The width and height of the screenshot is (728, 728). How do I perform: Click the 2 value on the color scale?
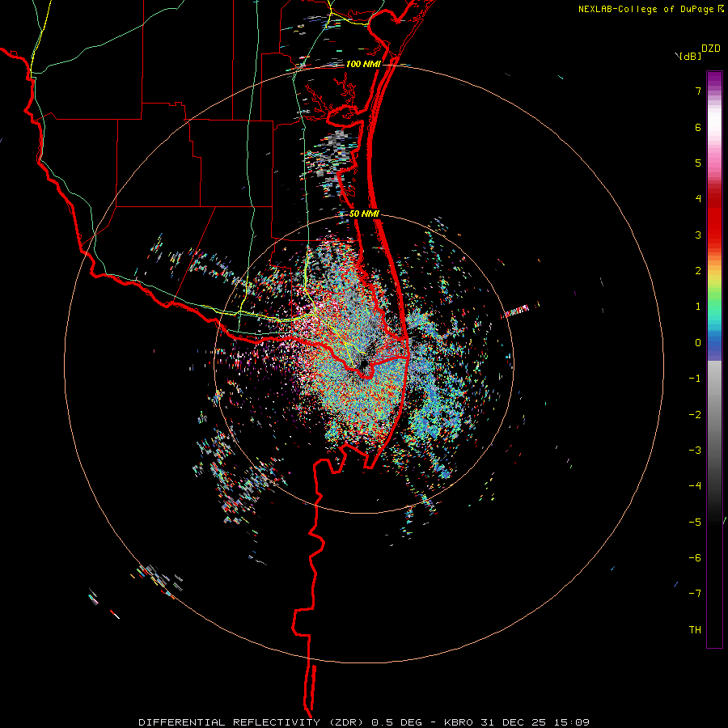point(698,271)
